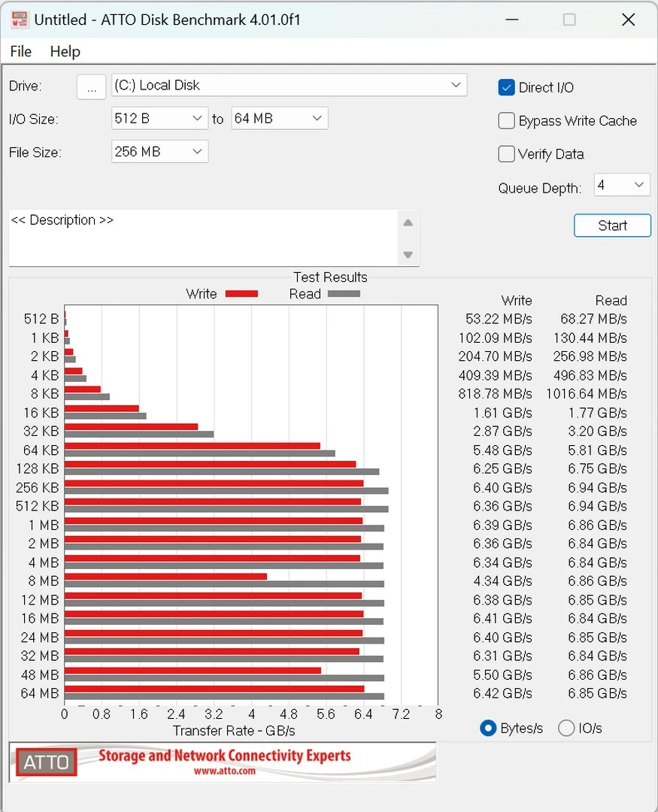Disable the Direct I/O checkbox

click(507, 88)
